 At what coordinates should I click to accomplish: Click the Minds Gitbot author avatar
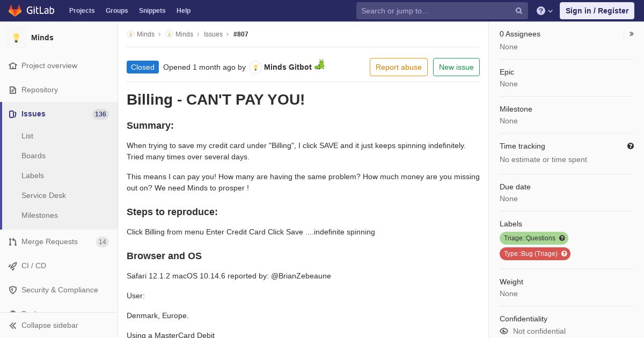(255, 68)
